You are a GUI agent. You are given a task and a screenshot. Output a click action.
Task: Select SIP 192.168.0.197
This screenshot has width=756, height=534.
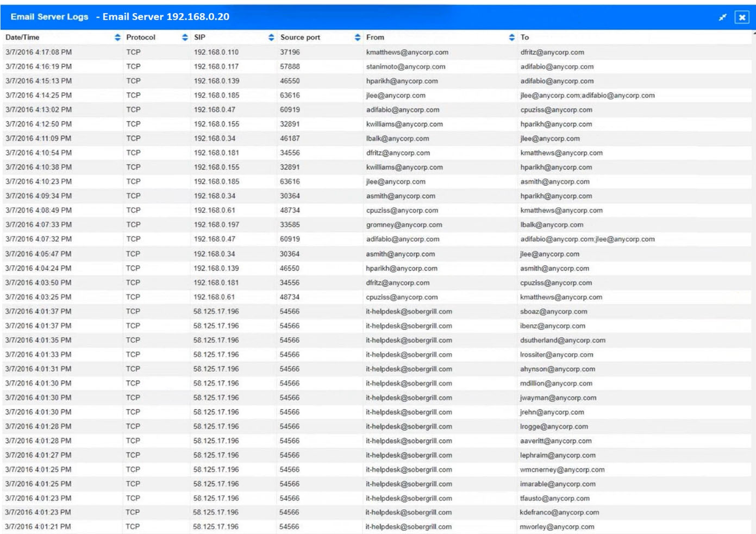coord(216,225)
